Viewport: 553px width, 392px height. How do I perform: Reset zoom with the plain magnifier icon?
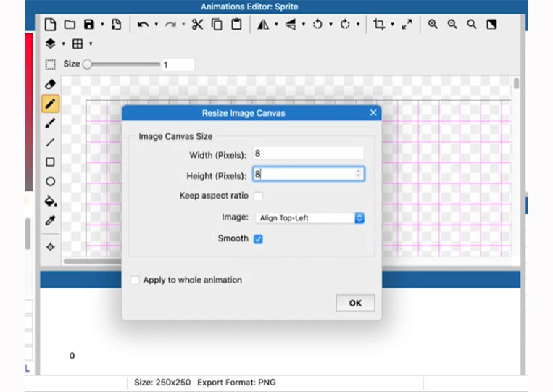tap(472, 25)
